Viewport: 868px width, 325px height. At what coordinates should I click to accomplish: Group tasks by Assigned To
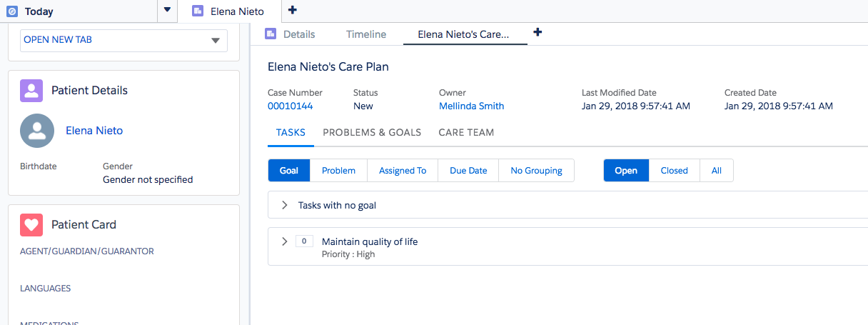[403, 171]
